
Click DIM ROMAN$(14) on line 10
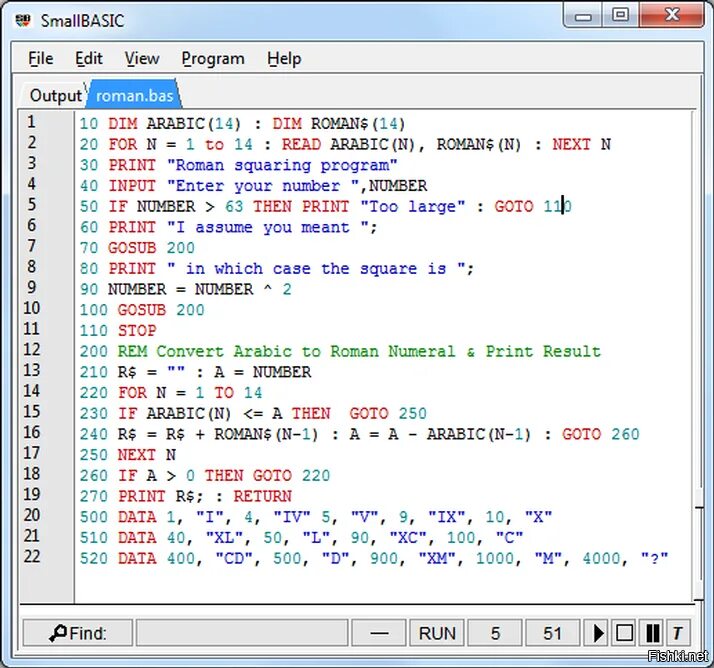point(338,124)
